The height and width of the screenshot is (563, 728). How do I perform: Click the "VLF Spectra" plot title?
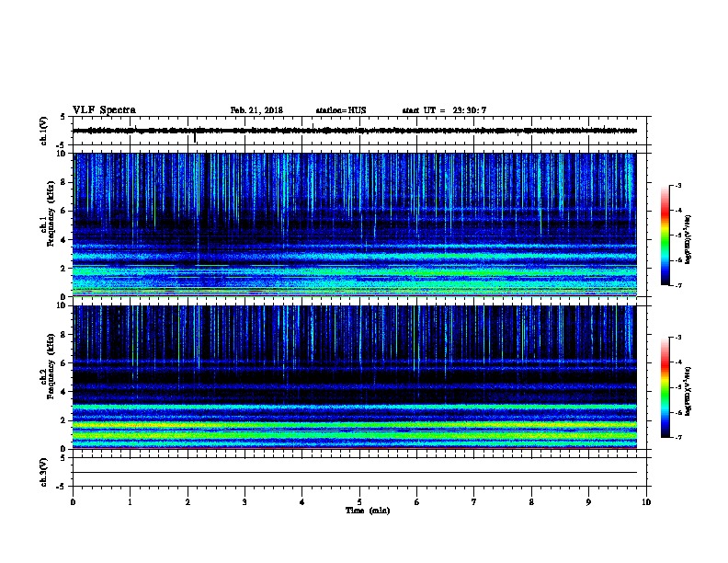tap(104, 110)
